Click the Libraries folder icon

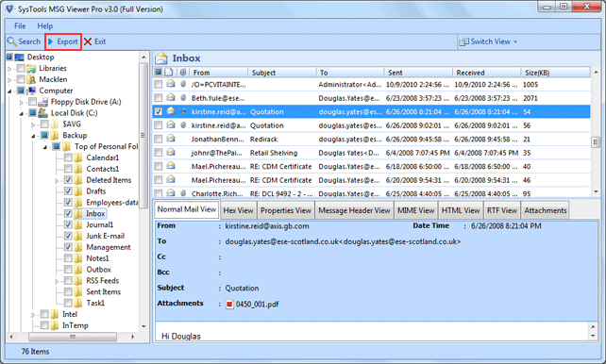click(x=31, y=68)
